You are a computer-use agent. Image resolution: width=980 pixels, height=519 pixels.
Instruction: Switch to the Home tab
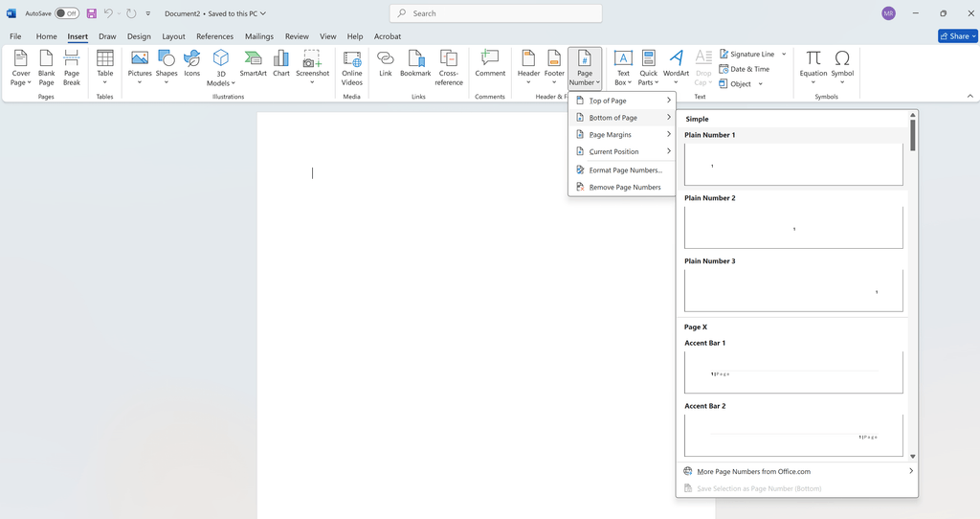(46, 36)
